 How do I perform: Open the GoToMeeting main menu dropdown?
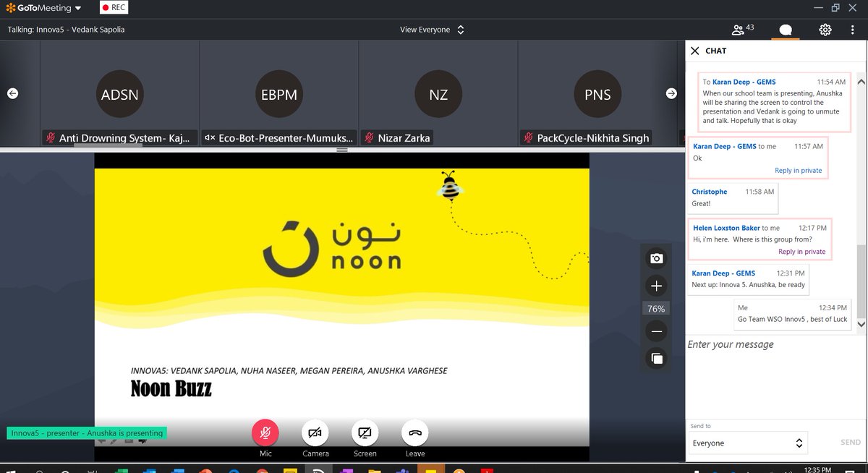click(43, 8)
